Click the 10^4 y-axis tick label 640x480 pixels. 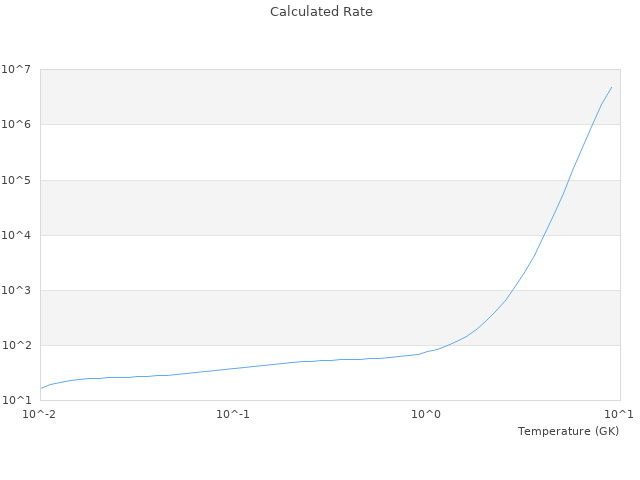(16, 235)
